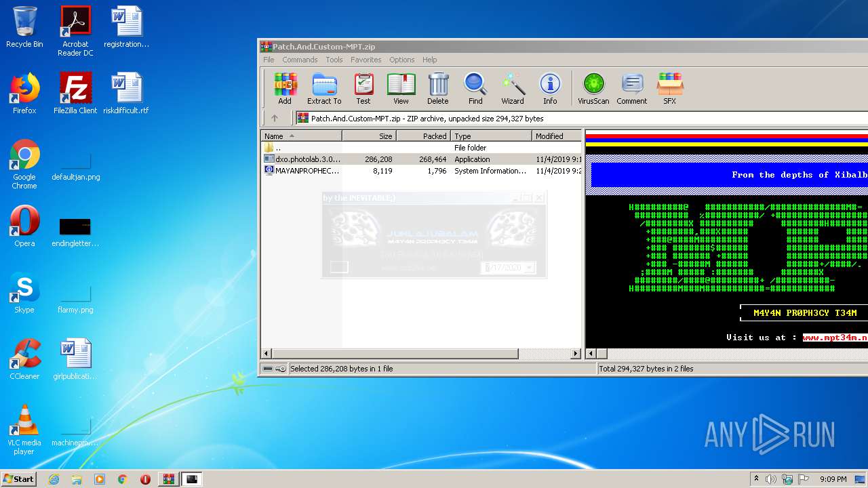Open Windows Explorer folder in taskbar
Screen dimensions: 868x488
point(77,479)
